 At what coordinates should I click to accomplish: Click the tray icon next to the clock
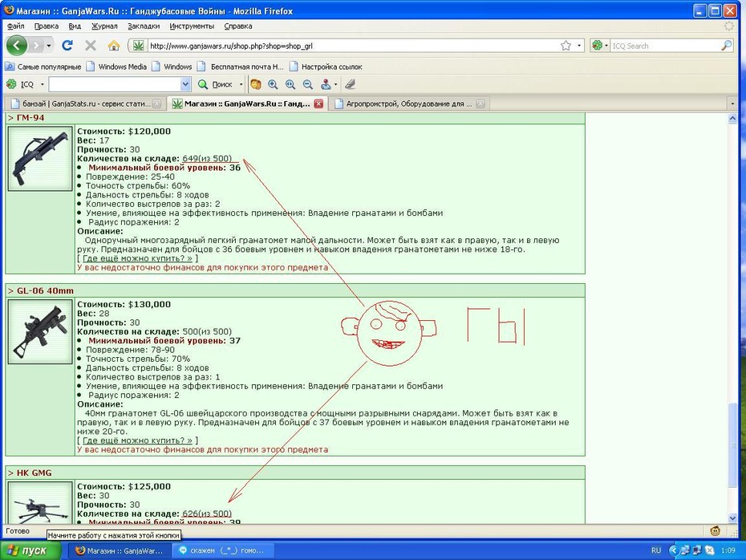(x=709, y=550)
